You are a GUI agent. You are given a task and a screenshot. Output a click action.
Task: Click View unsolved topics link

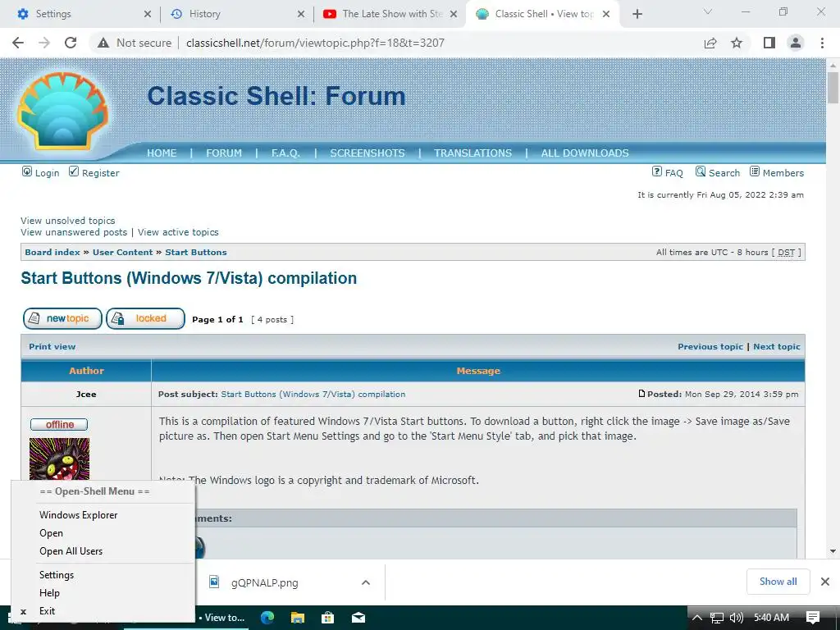point(68,221)
